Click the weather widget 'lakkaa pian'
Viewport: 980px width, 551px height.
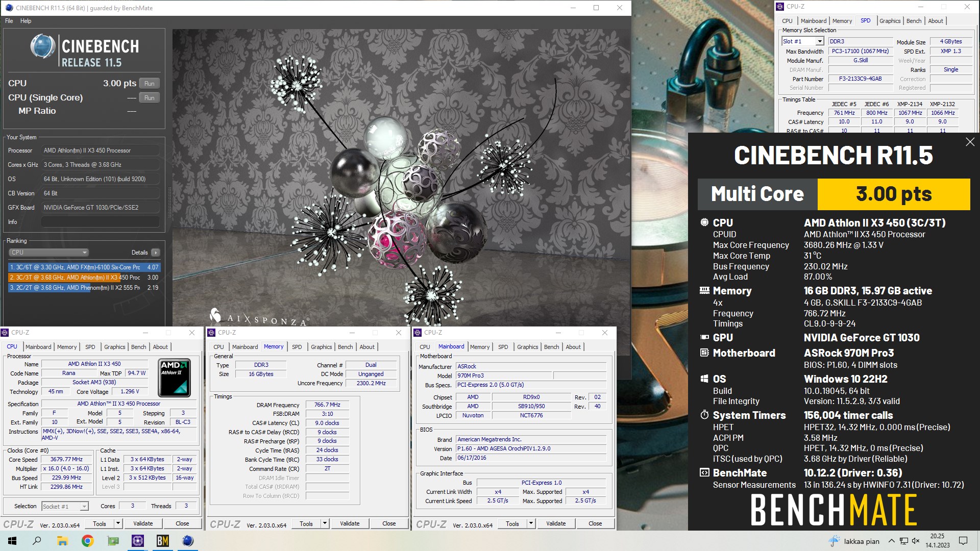854,541
